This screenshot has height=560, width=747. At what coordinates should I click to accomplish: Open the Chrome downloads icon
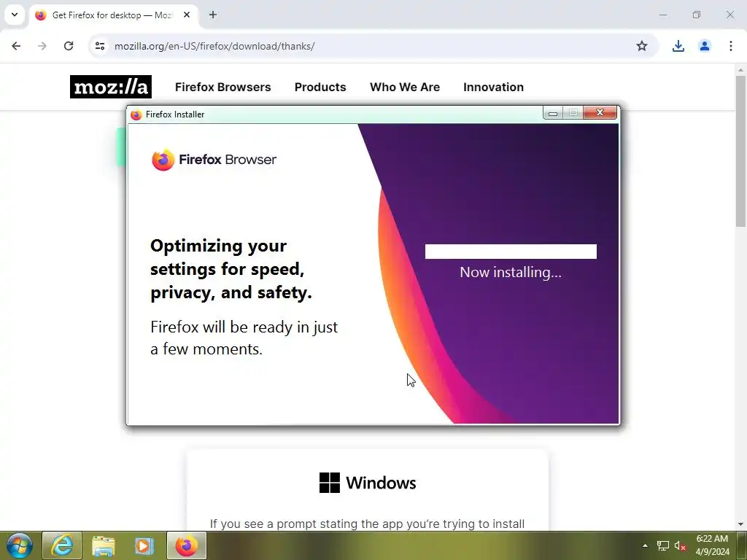click(x=678, y=46)
